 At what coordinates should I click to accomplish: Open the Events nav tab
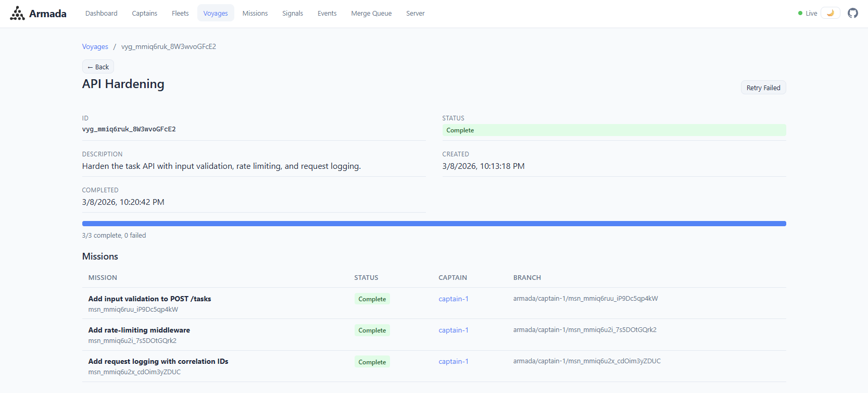(327, 14)
